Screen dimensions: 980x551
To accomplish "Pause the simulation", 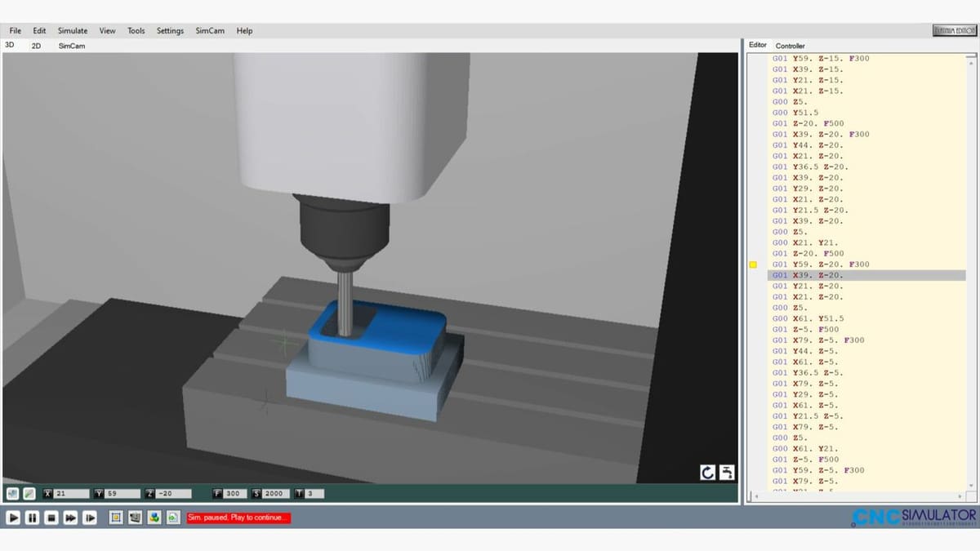I will 32,518.
